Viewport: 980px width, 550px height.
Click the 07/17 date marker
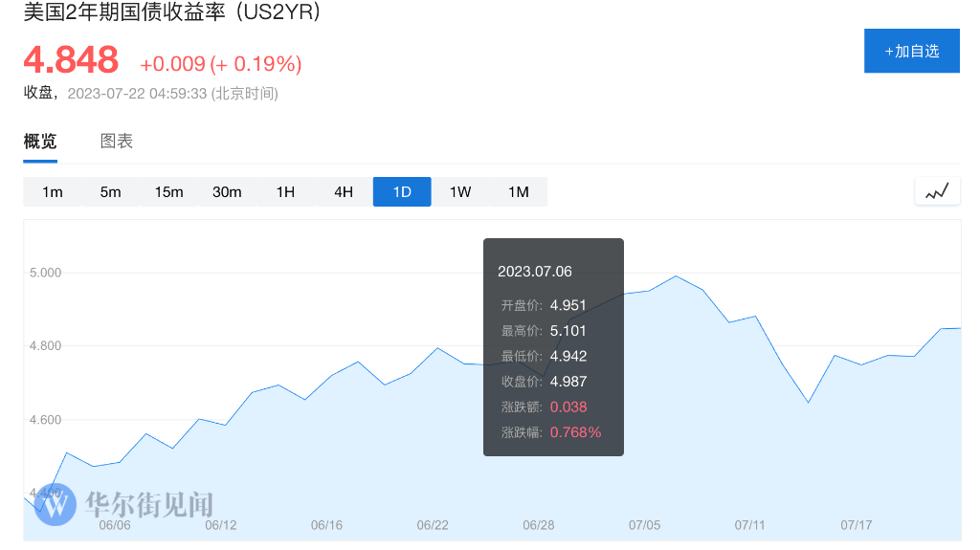tap(857, 525)
